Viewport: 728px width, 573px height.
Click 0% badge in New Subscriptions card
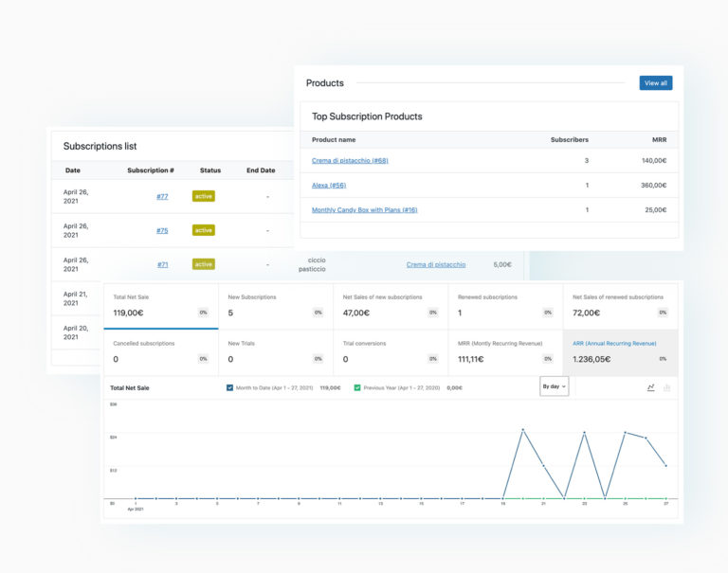pos(318,313)
